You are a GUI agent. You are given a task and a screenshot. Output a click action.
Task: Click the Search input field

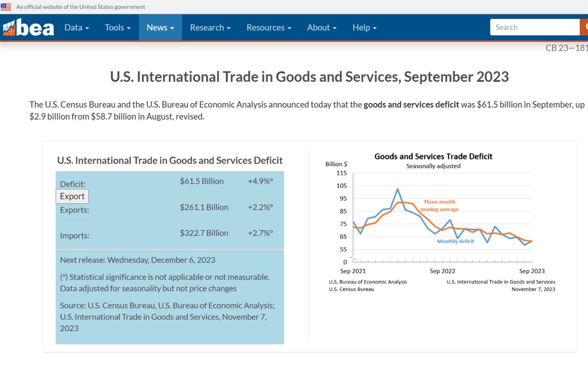coord(535,27)
